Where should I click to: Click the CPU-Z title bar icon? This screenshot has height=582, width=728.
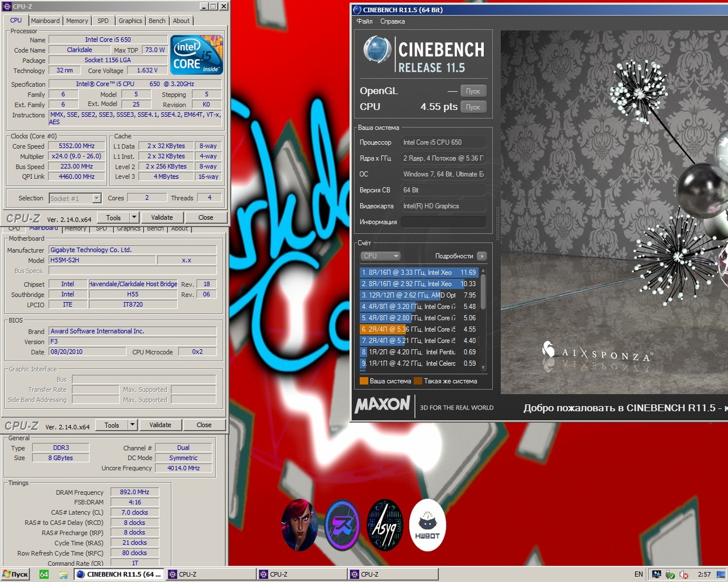8,6
